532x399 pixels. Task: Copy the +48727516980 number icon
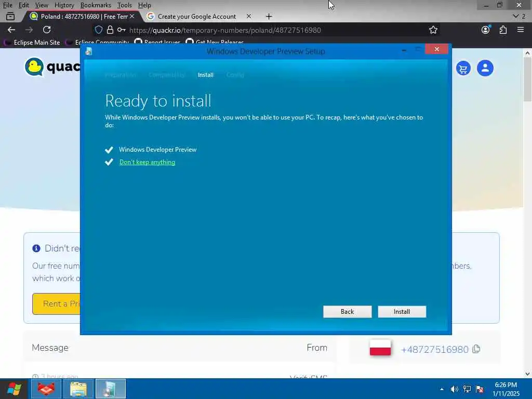tap(476, 349)
